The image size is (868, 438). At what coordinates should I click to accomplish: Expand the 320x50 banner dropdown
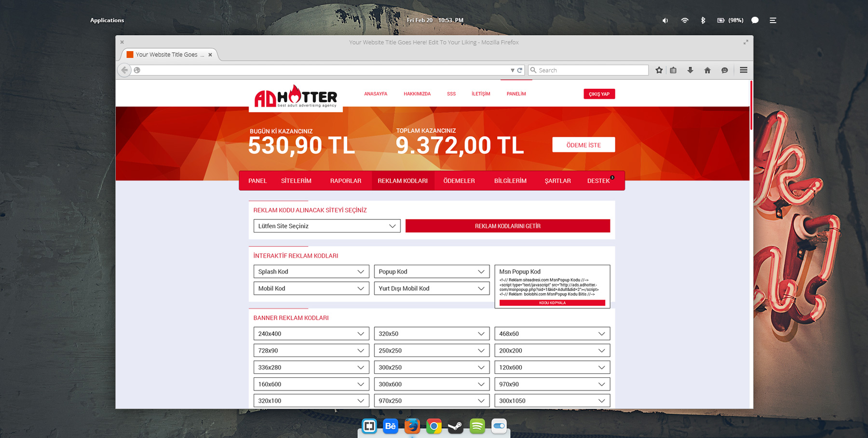pos(432,334)
